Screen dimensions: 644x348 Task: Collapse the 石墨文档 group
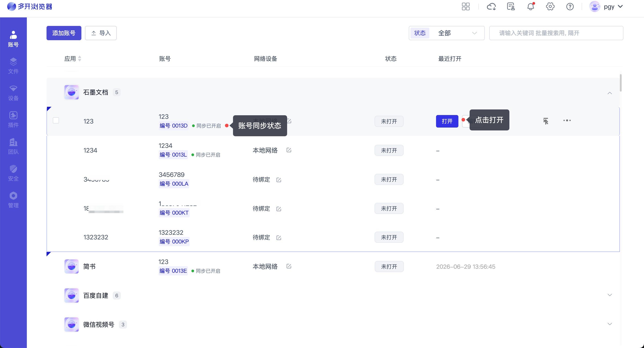[x=610, y=93]
